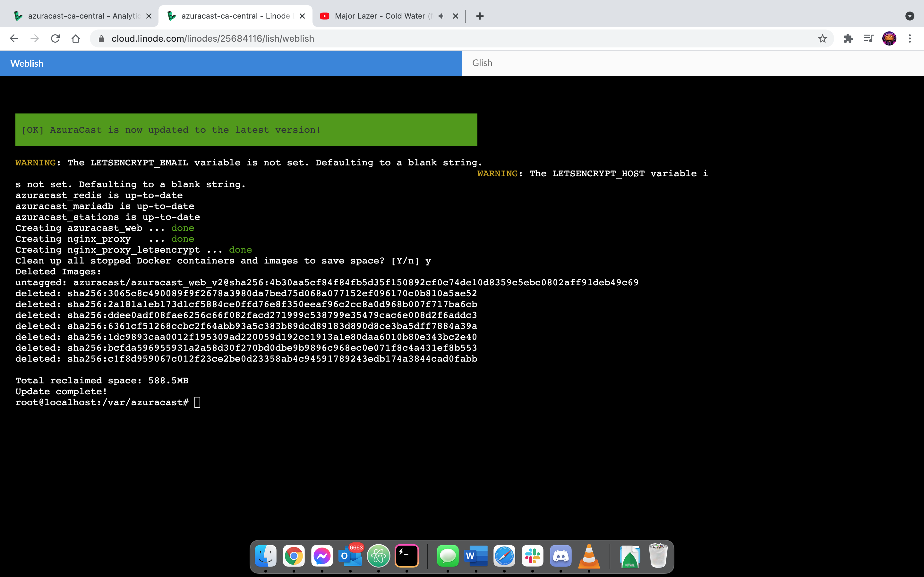Bookmark this page with star icon
The image size is (924, 577).
tap(822, 38)
